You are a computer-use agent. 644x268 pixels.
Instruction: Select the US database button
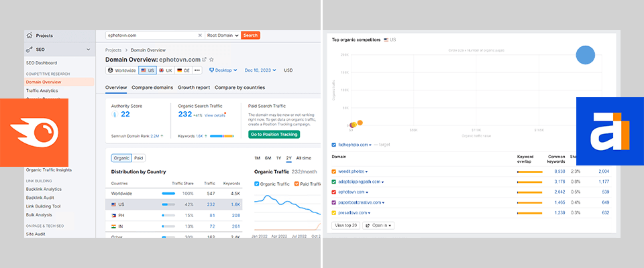pyautogui.click(x=148, y=70)
